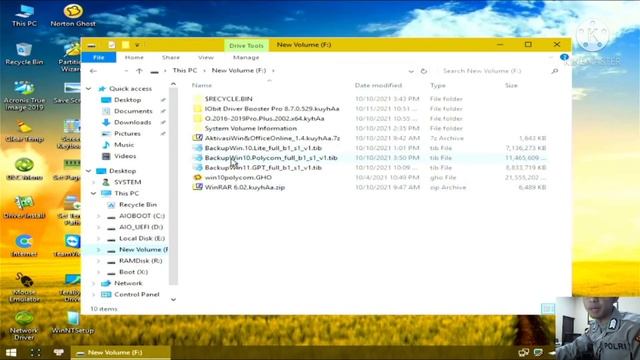
Task: Select win10polycom.GHO file
Action: [x=238, y=178]
